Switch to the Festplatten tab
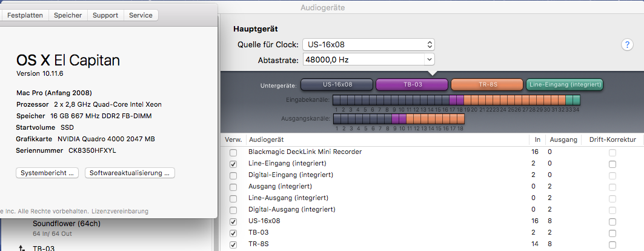The image size is (644, 251). 25,15
